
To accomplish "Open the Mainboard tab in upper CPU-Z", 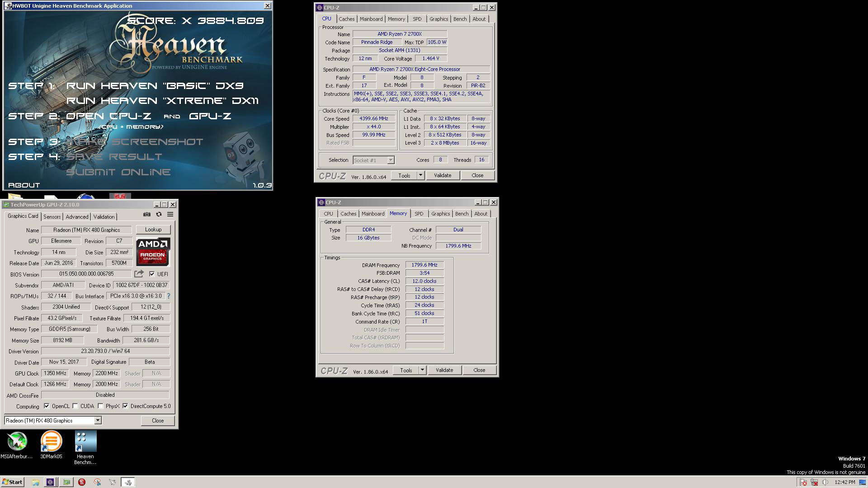I will pos(371,19).
